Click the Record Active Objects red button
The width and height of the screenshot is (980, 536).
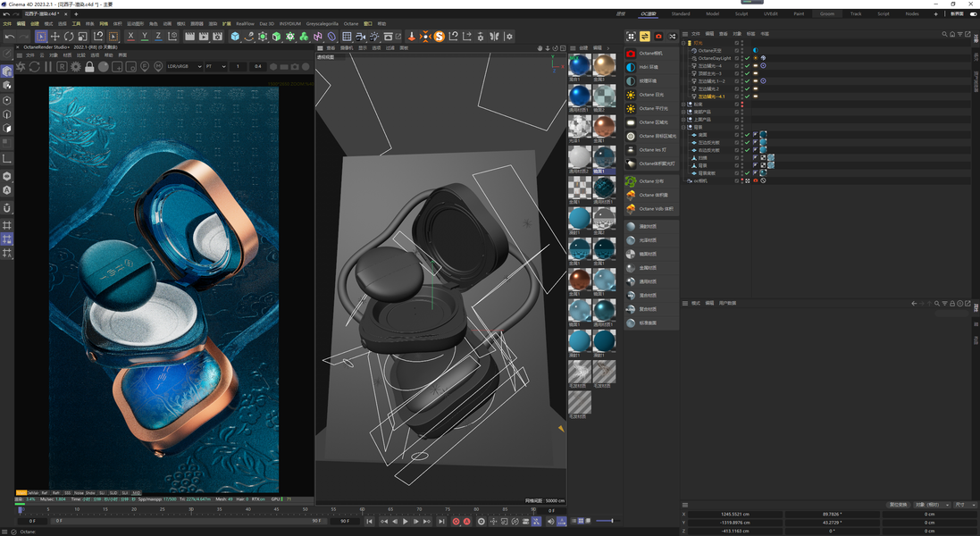click(456, 521)
